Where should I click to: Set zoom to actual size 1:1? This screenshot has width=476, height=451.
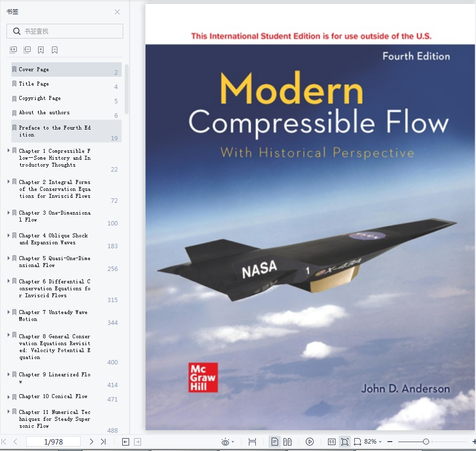point(332,442)
